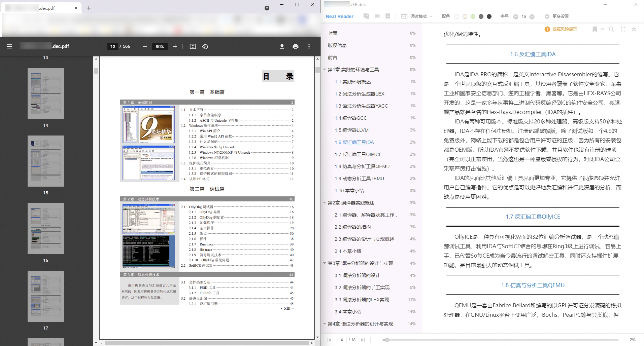Open 更多设置 settings gear
The image size is (644, 346).
click(x=547, y=16)
